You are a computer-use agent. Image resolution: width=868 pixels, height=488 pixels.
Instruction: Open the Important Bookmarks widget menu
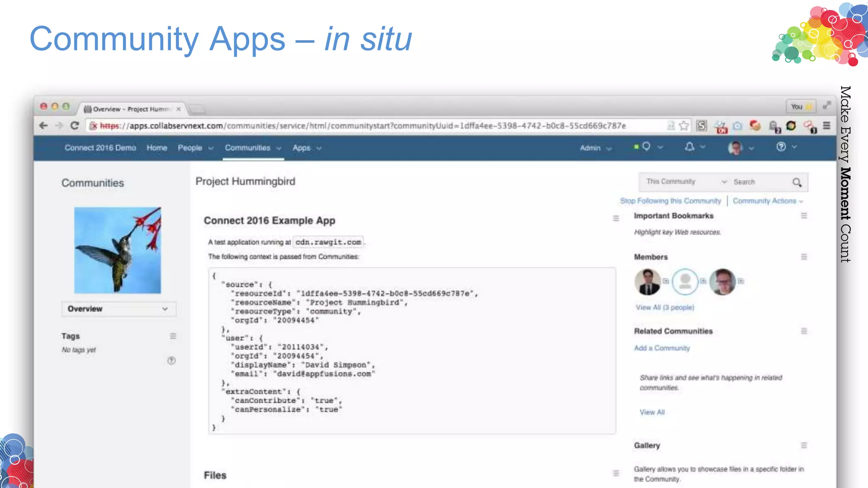[804, 216]
